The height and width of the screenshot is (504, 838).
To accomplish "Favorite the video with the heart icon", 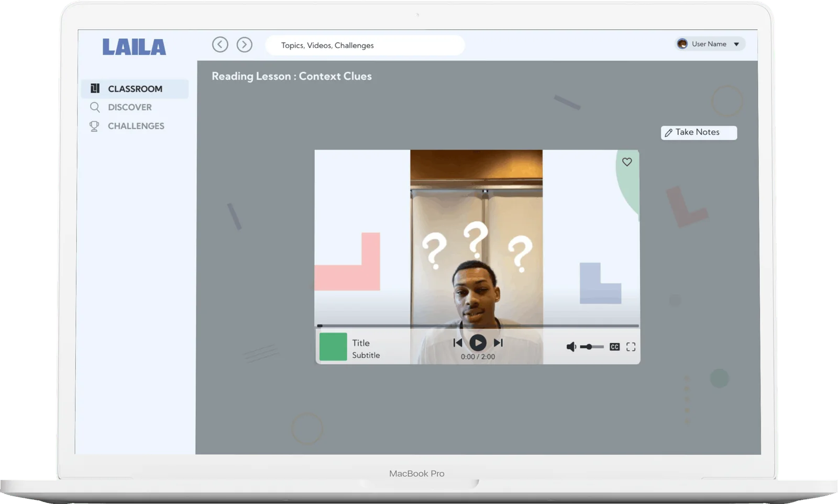I will 627,162.
